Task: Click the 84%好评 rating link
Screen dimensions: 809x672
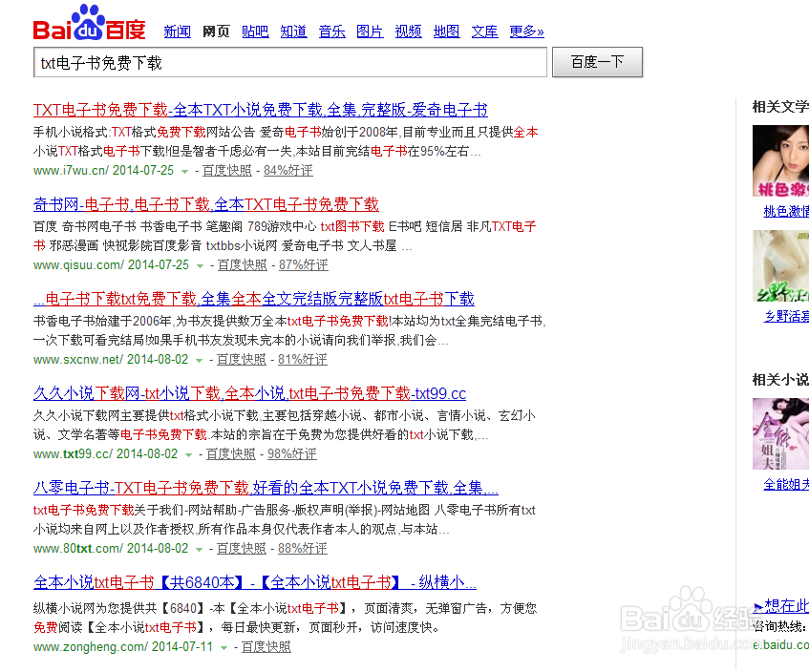Action: (287, 170)
